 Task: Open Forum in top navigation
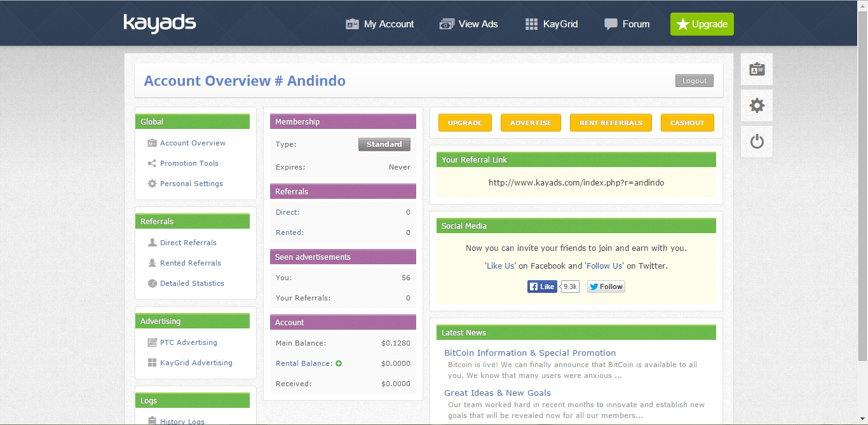coord(627,24)
